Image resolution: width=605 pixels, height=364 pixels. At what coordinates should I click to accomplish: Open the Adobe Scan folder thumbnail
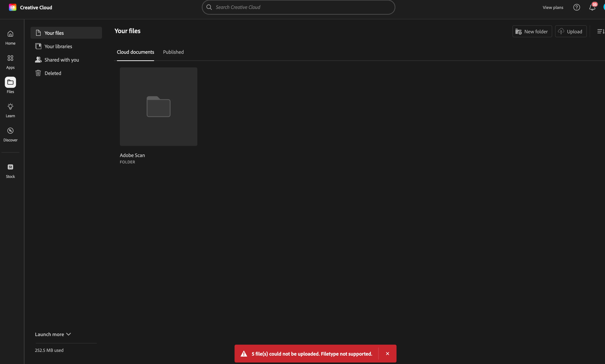(158, 107)
